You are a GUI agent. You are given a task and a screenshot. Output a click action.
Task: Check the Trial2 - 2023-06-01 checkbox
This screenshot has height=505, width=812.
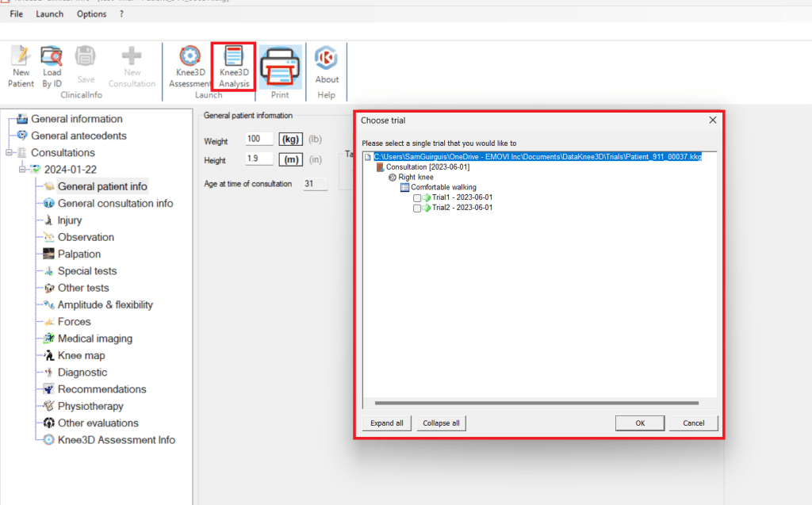417,209
